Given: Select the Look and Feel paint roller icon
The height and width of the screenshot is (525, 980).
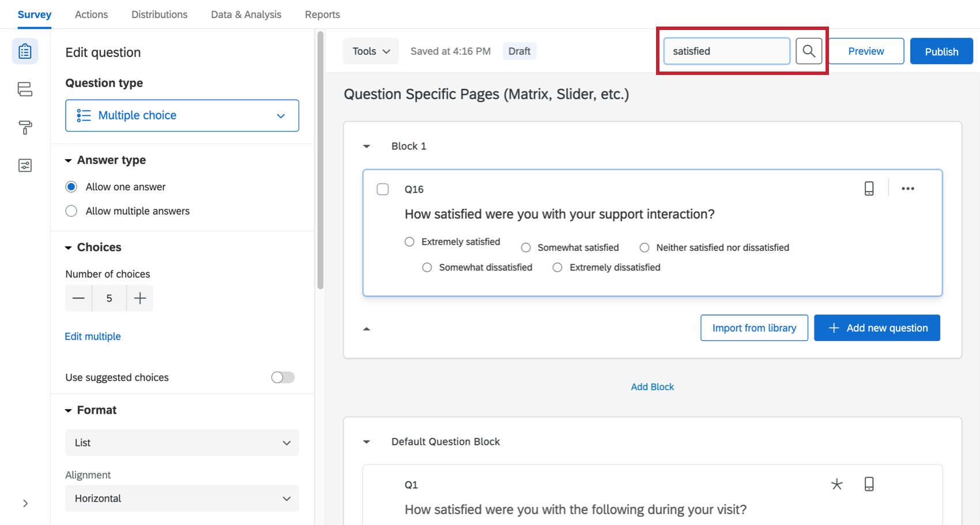Looking at the screenshot, I should point(25,127).
